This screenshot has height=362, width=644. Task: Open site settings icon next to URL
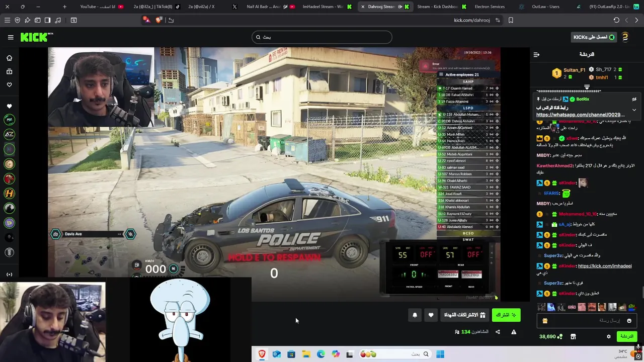coord(498,20)
